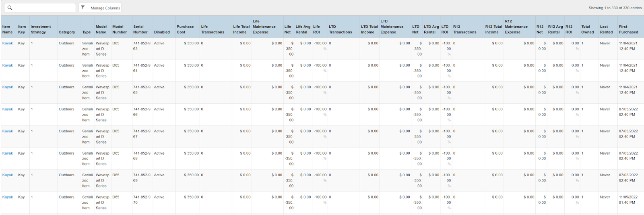Open Kayak link for serial 741-852-966

click(8, 109)
